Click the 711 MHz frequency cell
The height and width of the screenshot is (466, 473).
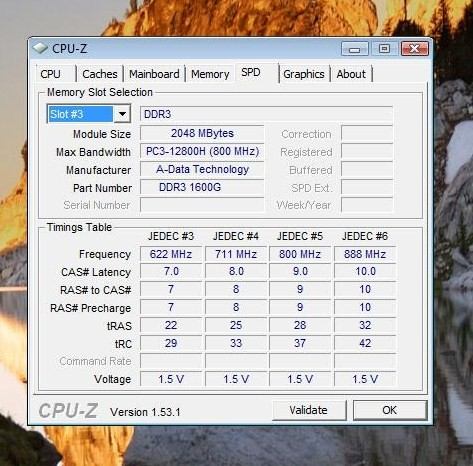[x=236, y=254]
